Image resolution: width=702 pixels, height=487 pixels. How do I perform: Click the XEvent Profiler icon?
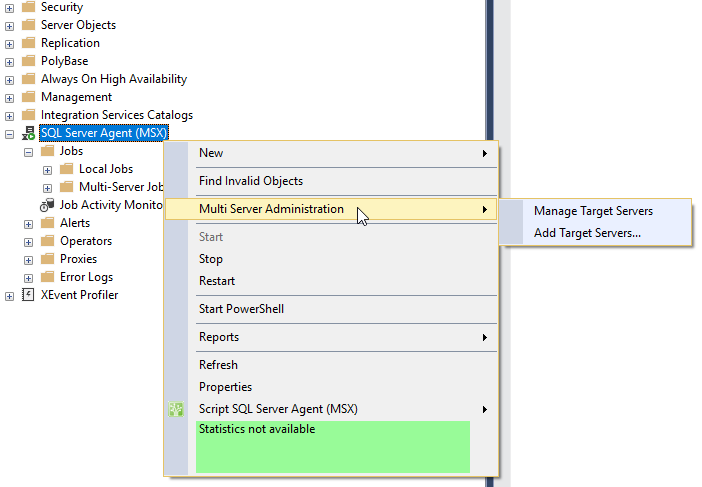coord(28,295)
